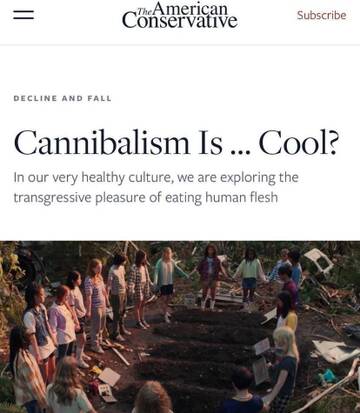
Task: Click the word Conservative in the masthead
Action: tap(180, 21)
